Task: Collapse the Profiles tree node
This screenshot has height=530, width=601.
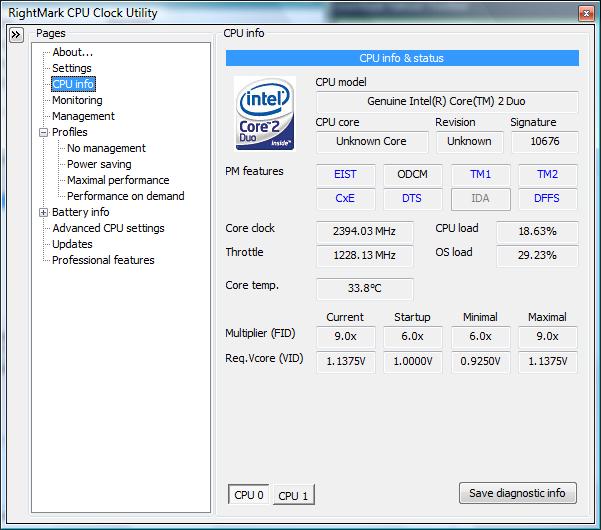Action: (x=44, y=132)
